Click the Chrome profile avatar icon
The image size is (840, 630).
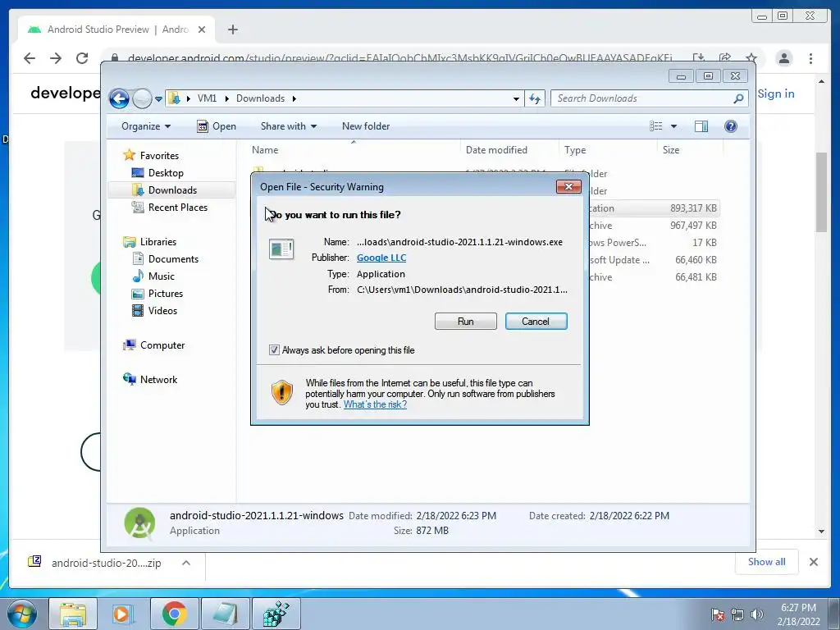pos(784,58)
